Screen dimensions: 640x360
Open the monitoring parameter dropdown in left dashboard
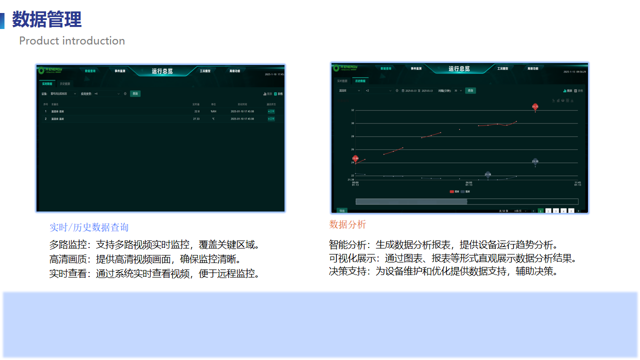point(100,94)
